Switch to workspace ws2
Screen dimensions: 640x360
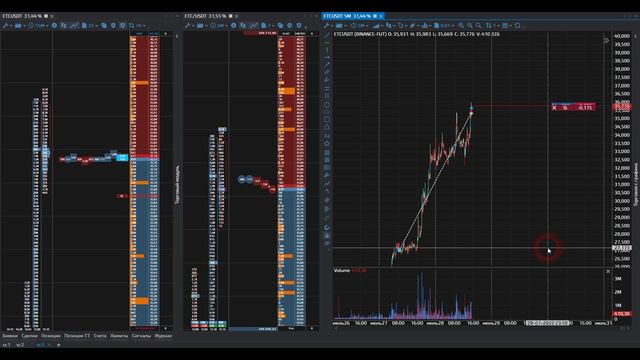click(20, 345)
